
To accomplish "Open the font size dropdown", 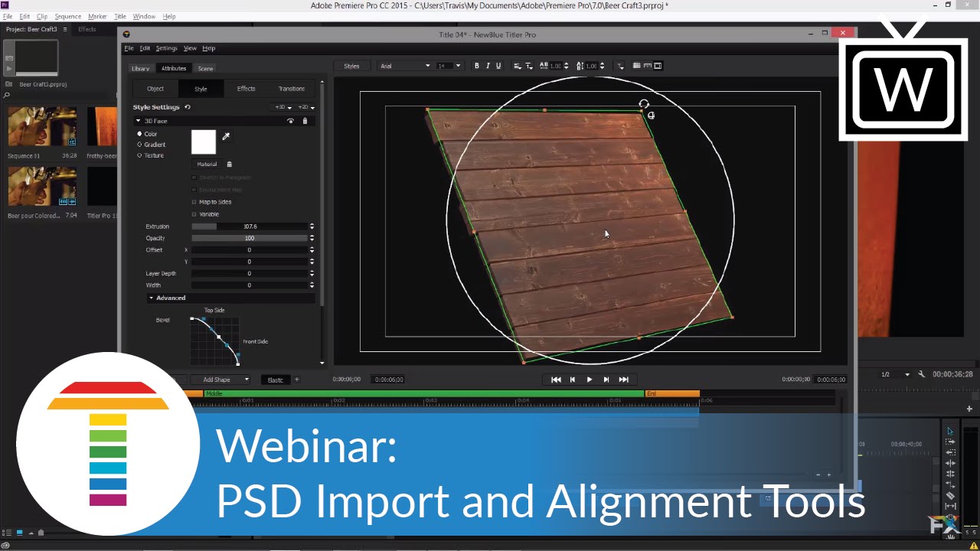I will coord(449,66).
